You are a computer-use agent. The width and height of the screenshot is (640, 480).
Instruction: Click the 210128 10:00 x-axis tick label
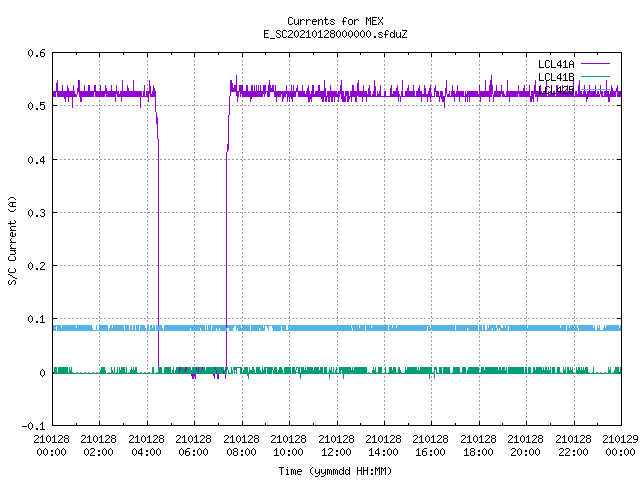289,446
